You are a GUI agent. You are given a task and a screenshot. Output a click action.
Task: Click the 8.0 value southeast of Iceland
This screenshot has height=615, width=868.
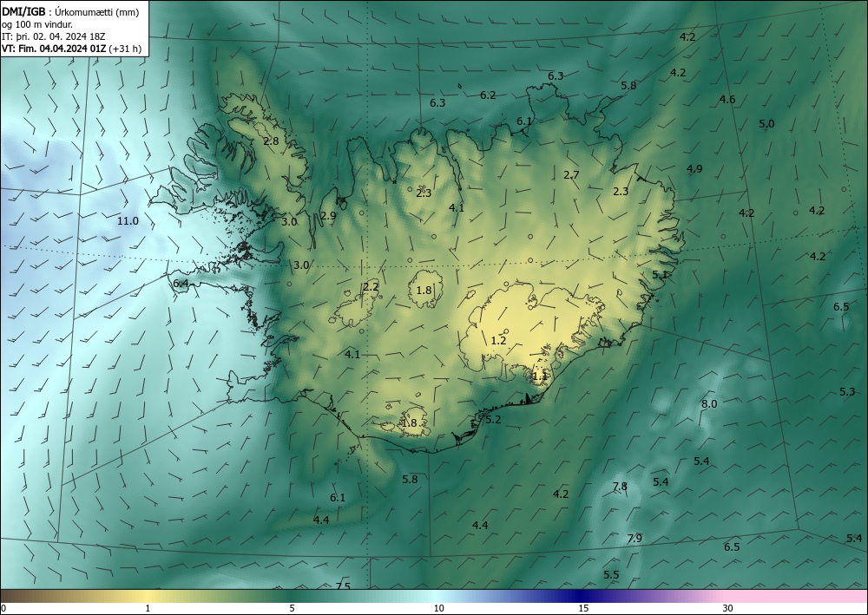click(709, 403)
